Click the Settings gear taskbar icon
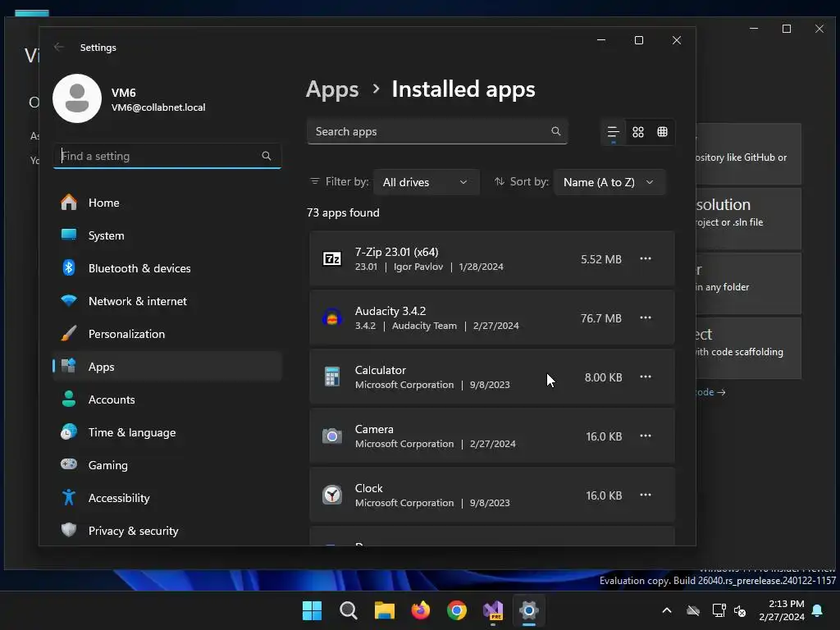 point(529,610)
